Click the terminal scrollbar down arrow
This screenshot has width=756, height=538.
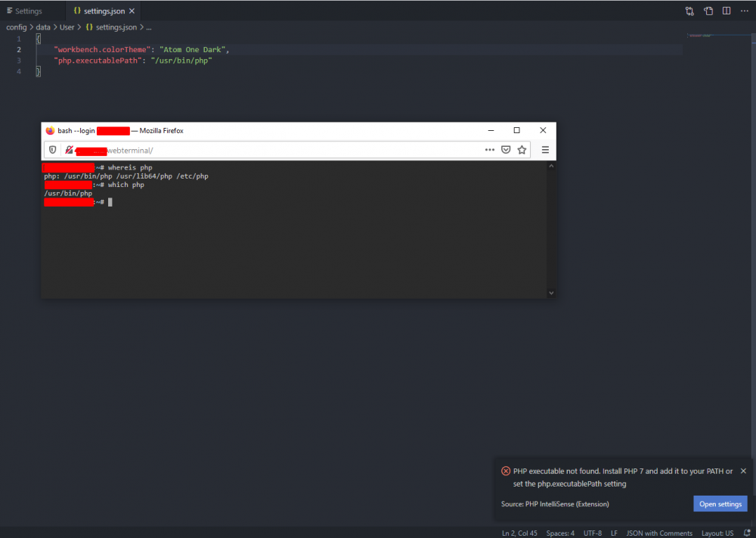coord(552,293)
